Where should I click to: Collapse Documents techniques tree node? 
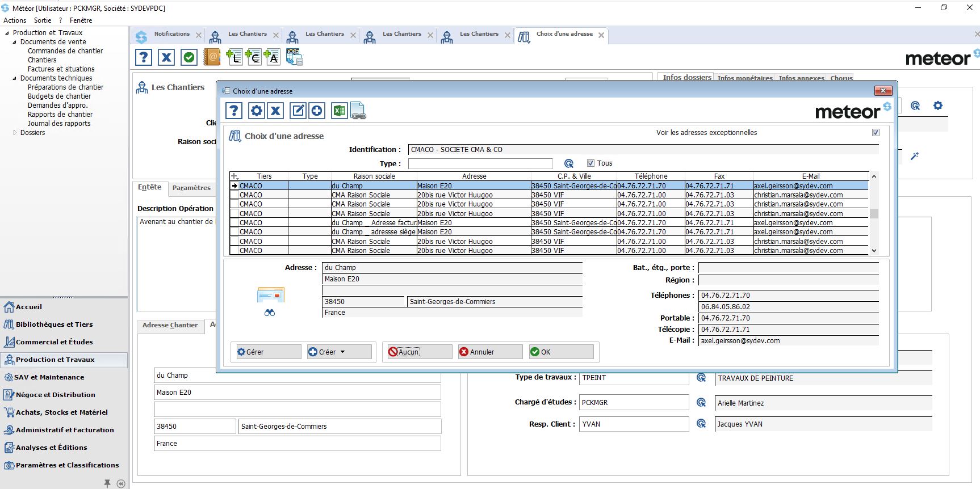coord(15,78)
